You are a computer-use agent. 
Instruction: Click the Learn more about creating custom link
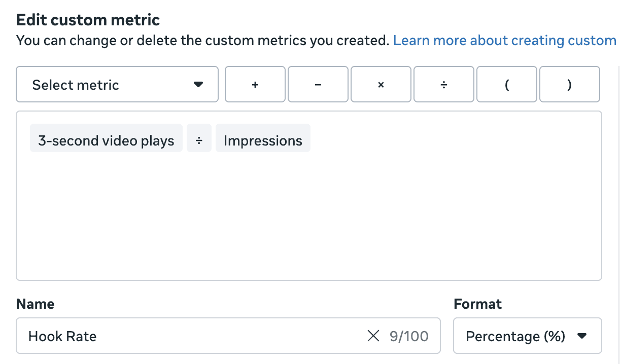[504, 40]
